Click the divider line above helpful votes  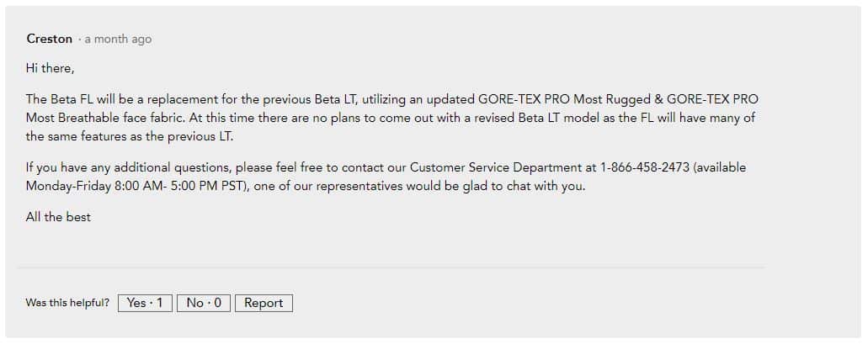(391, 267)
